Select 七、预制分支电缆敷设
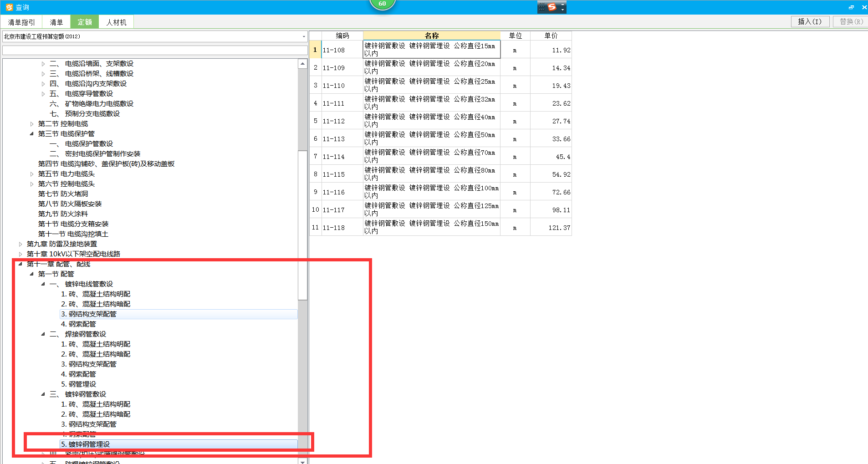868x464 pixels. pyautogui.click(x=85, y=114)
